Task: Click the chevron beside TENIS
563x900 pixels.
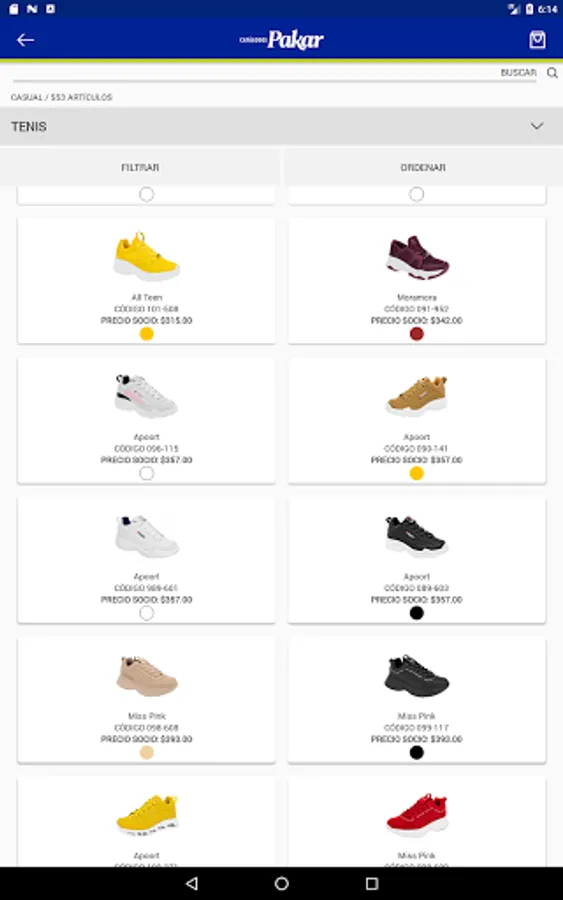Action: (x=537, y=126)
